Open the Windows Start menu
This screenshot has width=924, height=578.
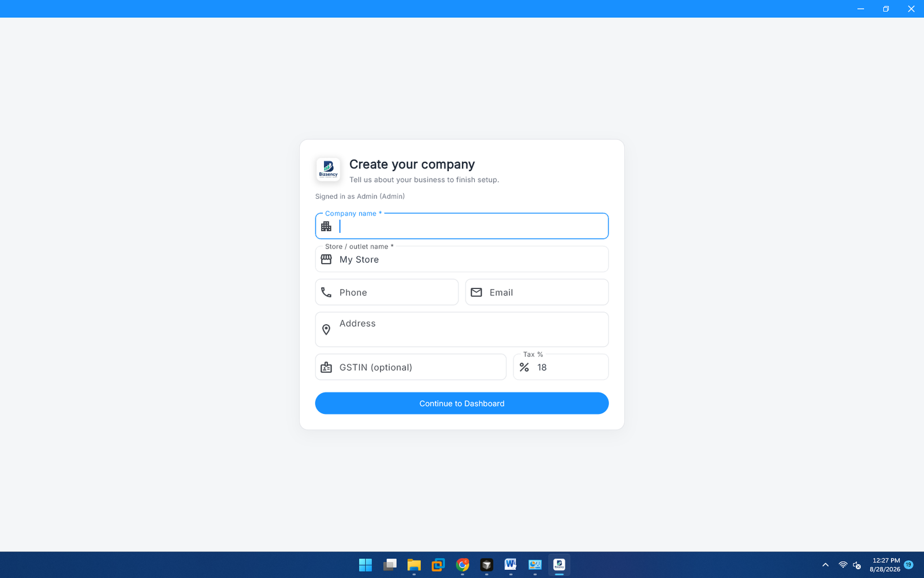click(x=366, y=565)
